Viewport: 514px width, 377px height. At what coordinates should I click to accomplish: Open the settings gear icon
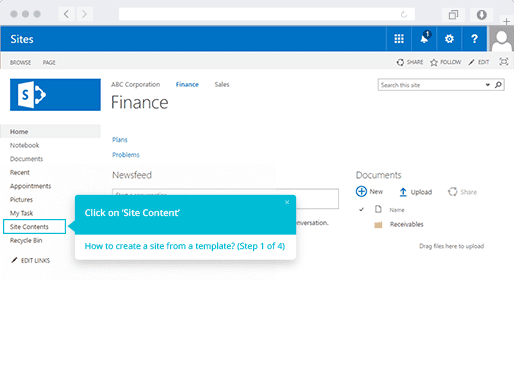tap(449, 39)
